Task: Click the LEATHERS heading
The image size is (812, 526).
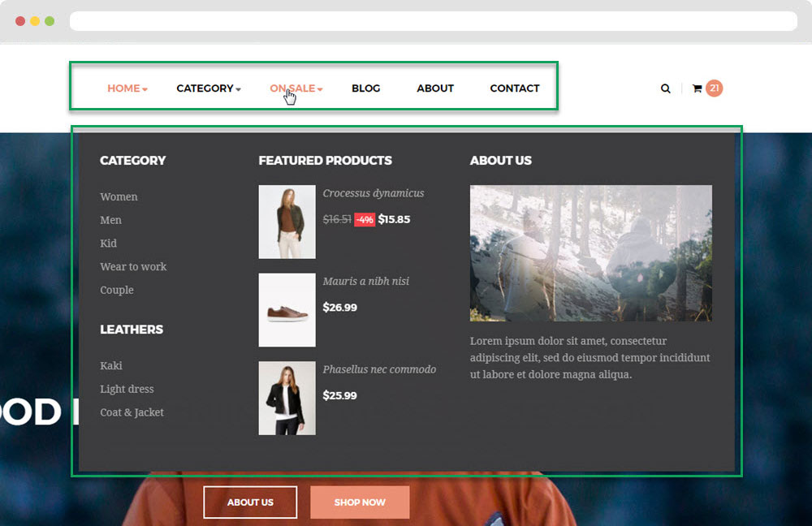Action: pos(132,330)
